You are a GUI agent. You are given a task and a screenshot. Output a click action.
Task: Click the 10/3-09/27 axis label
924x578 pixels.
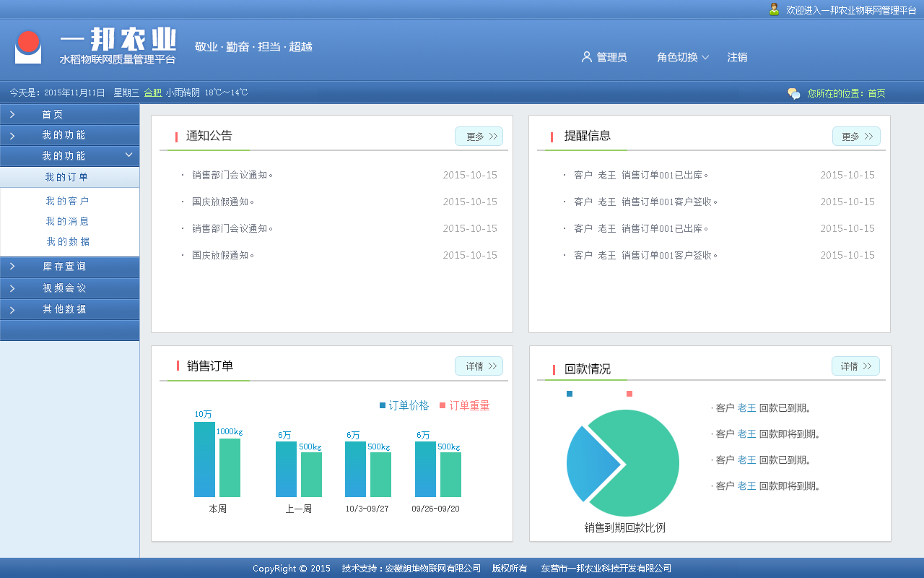tap(367, 509)
